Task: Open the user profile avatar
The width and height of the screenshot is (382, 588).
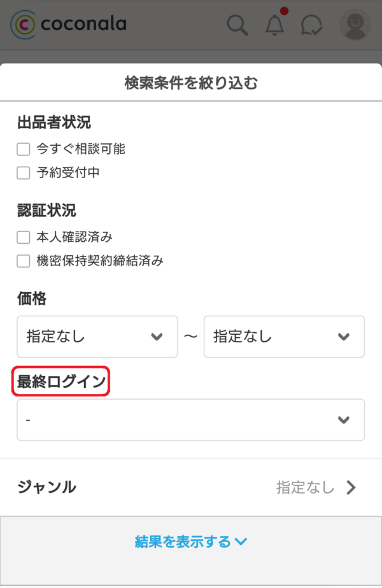Action: click(355, 25)
